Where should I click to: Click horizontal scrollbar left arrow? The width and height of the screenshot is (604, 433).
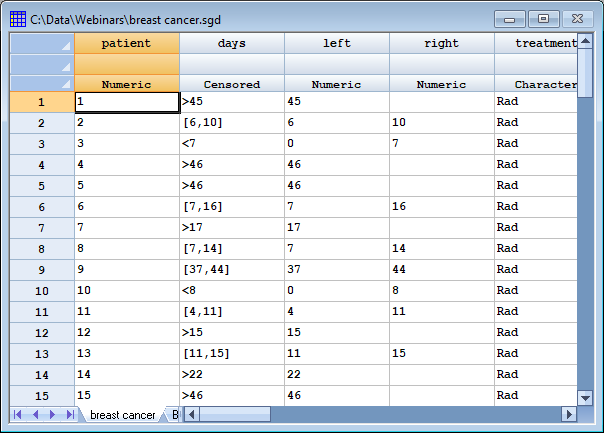click(x=190, y=414)
